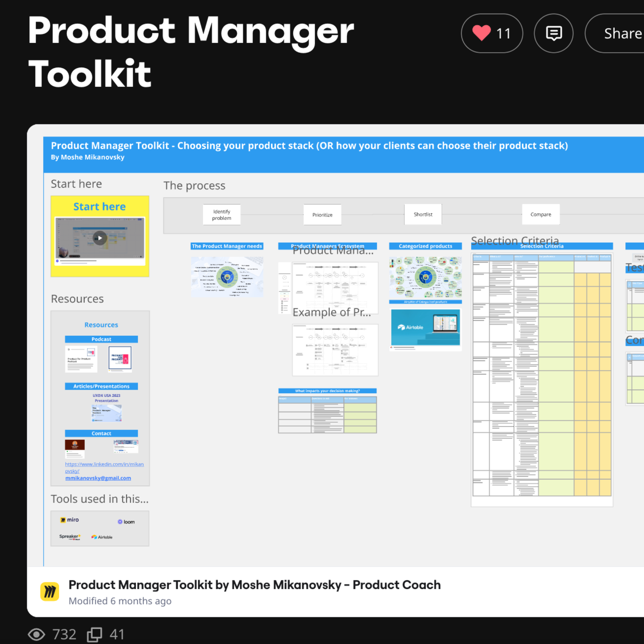
Task: Open the Categorized products bubble diagram
Action: point(425,277)
